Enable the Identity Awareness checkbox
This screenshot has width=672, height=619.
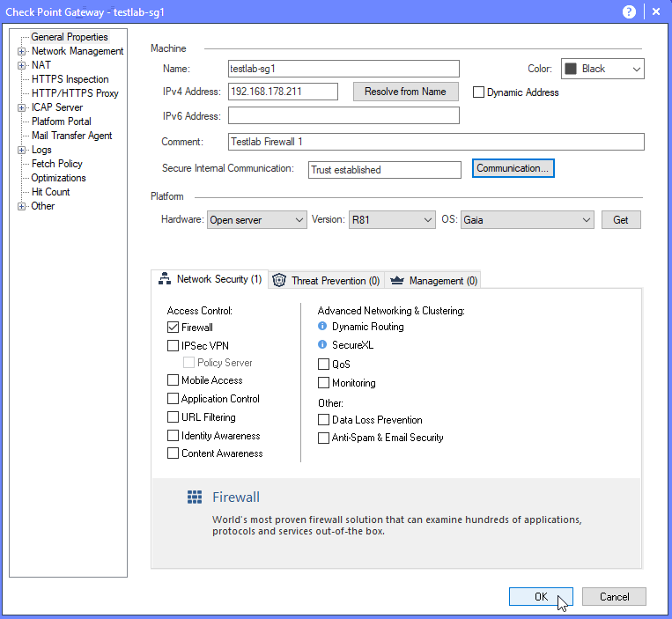[x=173, y=435]
